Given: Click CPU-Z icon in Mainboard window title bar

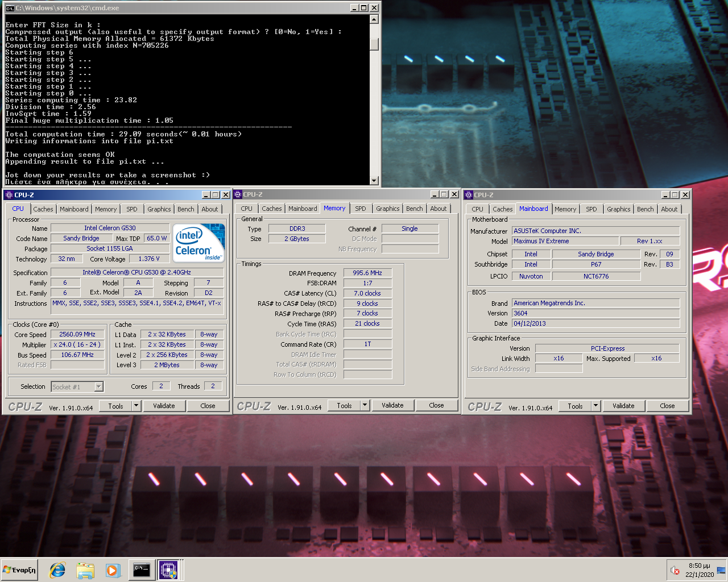Looking at the screenshot, I should pyautogui.click(x=469, y=195).
